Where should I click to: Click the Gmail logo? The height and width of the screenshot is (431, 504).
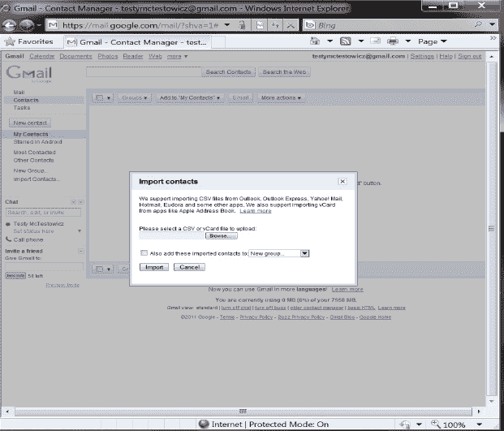point(29,73)
